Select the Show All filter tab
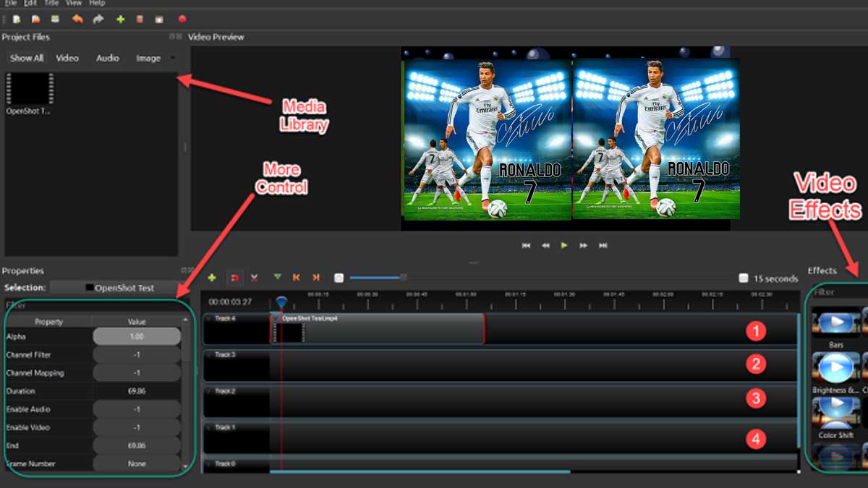 [27, 58]
